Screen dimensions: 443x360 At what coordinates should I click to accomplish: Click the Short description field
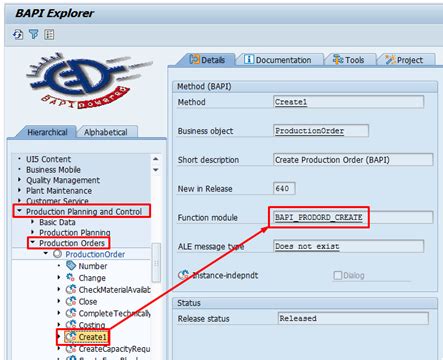click(353, 160)
